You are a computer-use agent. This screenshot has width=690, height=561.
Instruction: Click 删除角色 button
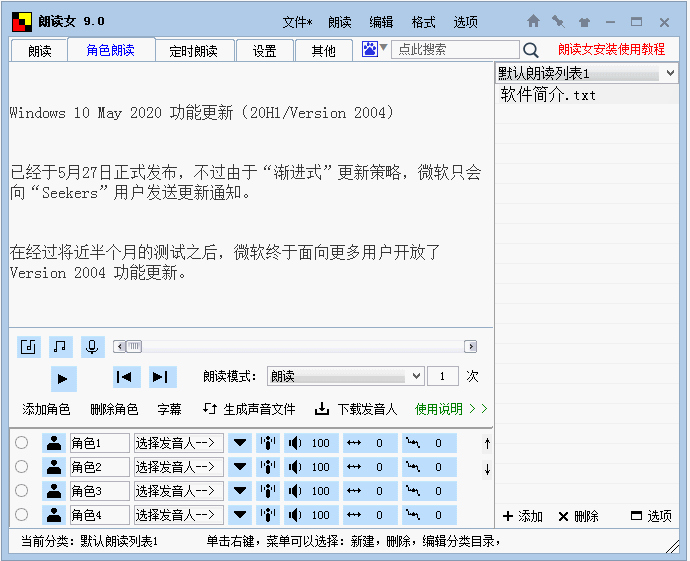pos(114,409)
